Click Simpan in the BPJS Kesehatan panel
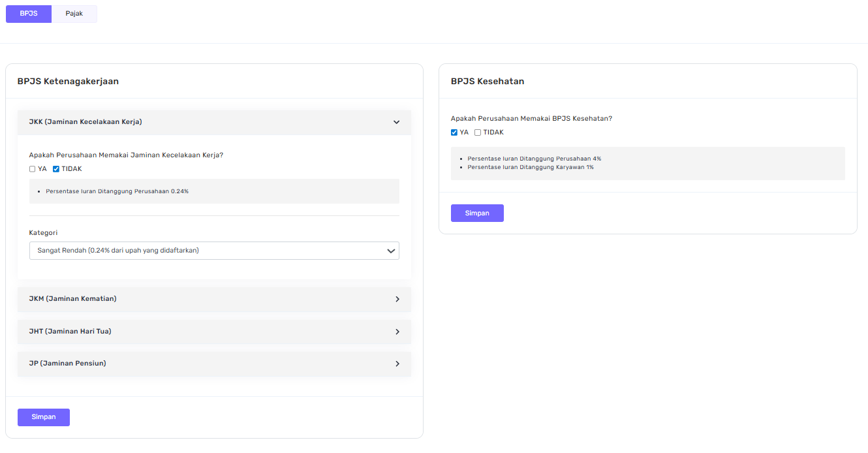This screenshot has width=868, height=453. tap(477, 213)
